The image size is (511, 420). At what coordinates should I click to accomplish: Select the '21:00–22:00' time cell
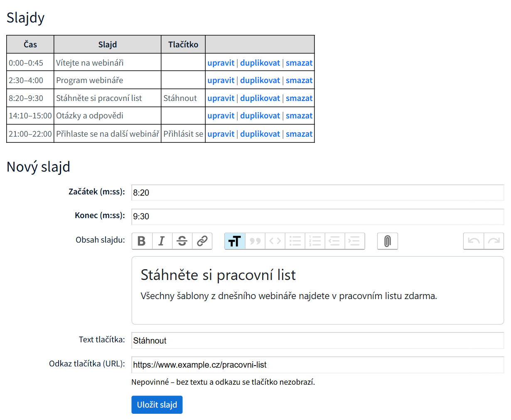(30, 134)
